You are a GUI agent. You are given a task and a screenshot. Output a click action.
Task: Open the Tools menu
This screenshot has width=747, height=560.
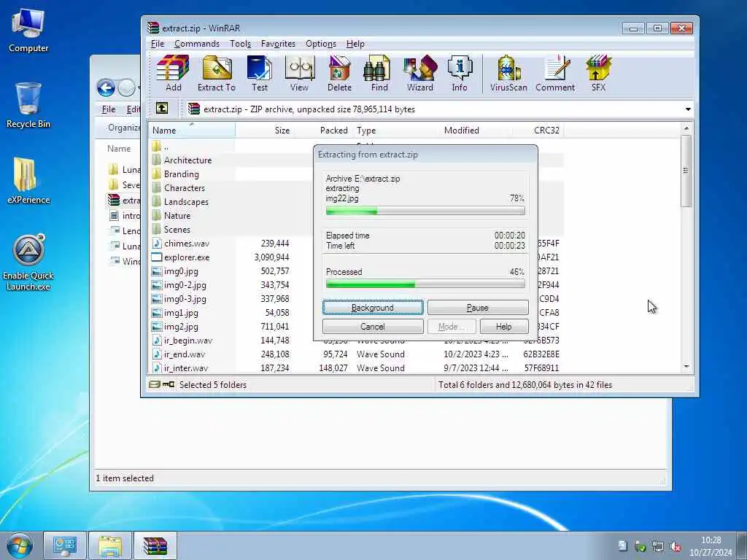click(x=240, y=44)
